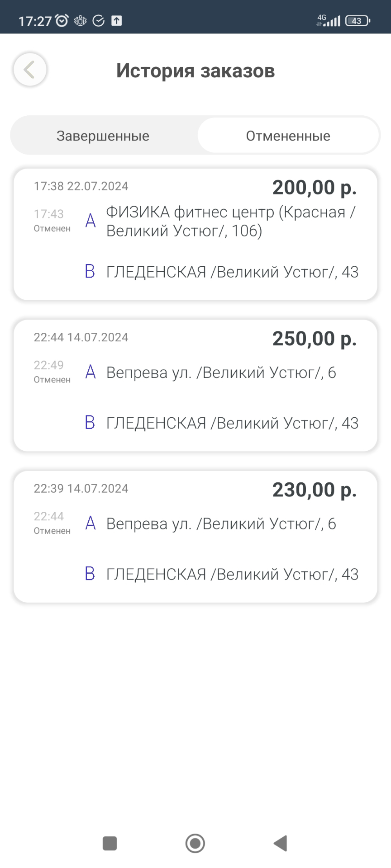
Task: Open the 230,00 р. cancelled order
Action: pos(195,536)
